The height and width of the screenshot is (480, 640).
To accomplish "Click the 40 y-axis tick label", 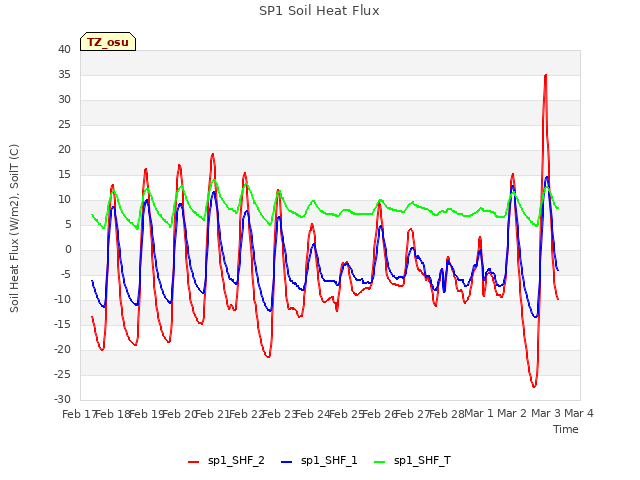I will point(64,49).
